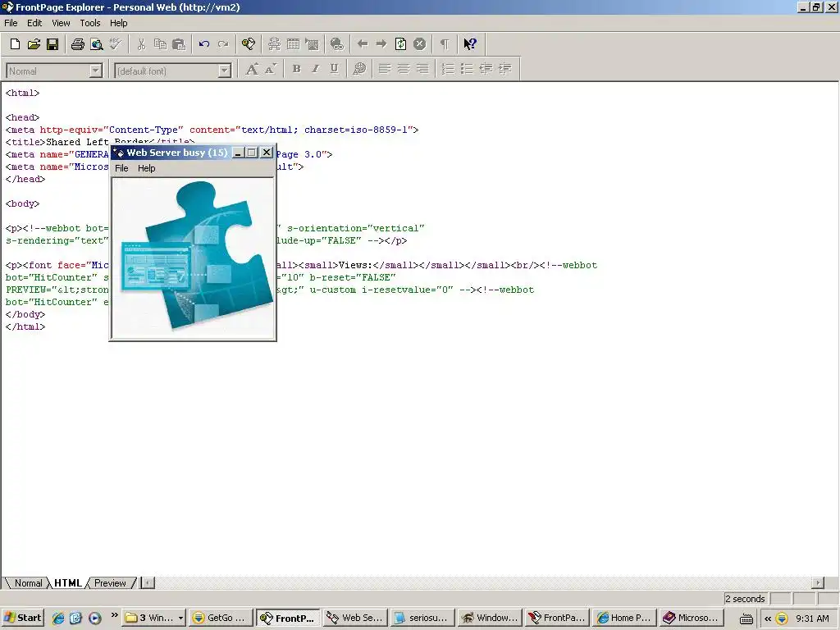Center align text
The width and height of the screenshot is (840, 630).
[x=404, y=69]
